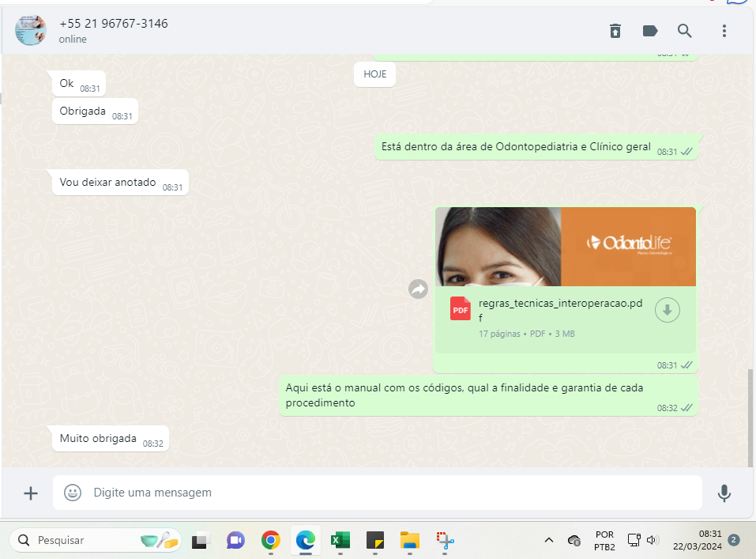Toggle volume icon in system tray
The image size is (756, 559).
(x=653, y=540)
